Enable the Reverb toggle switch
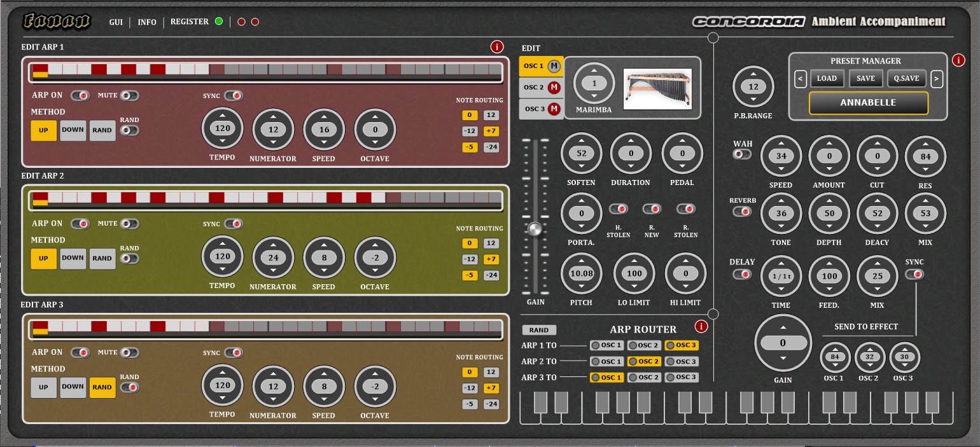The height and width of the screenshot is (447, 980). point(741,211)
